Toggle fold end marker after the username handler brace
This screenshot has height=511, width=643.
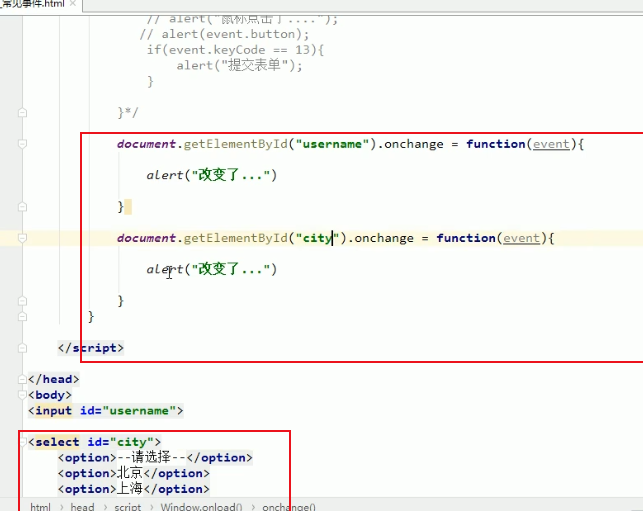[23, 207]
